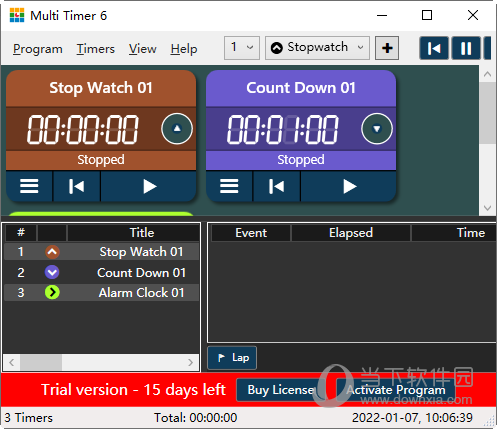This screenshot has width=497, height=429.
Task: Click the date and time in status bar
Action: tap(412, 418)
